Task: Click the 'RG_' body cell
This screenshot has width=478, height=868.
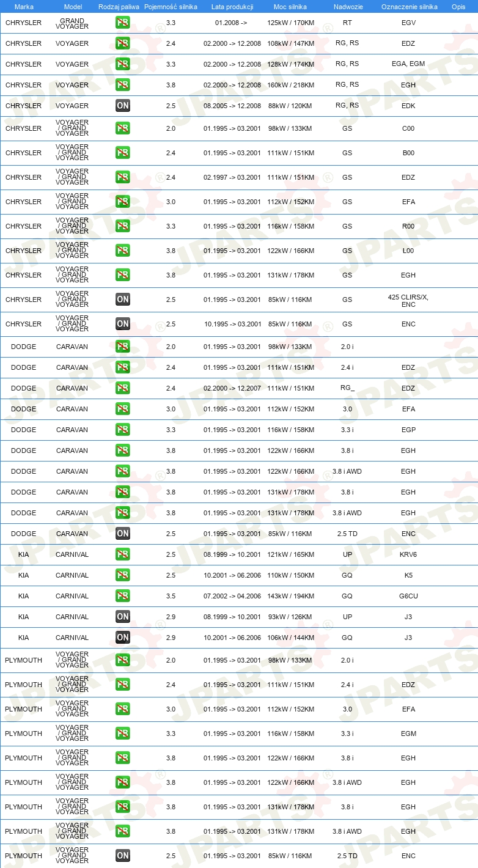Action: click(347, 388)
